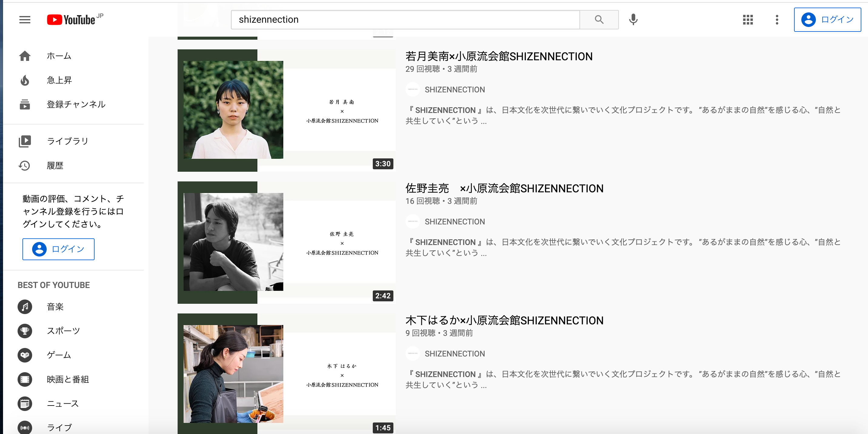Play the 3:30 若月美南 video thumbnail
This screenshot has width=868, height=434.
[286, 111]
